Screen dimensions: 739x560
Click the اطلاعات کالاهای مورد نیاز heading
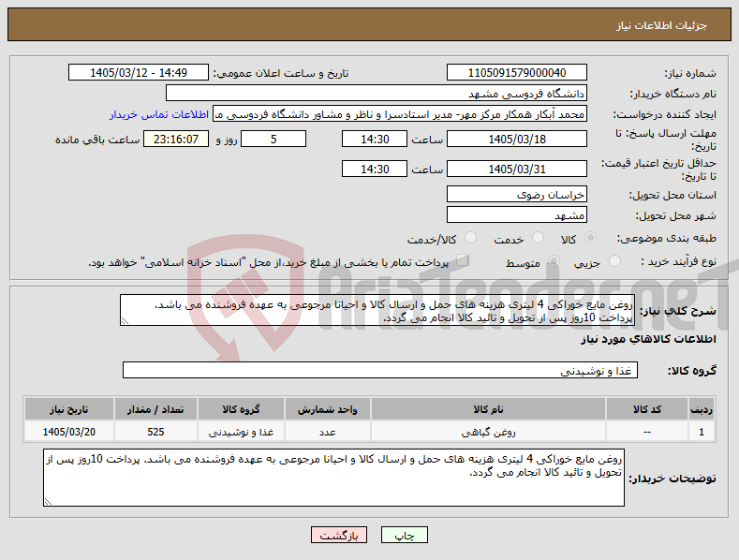(x=648, y=339)
